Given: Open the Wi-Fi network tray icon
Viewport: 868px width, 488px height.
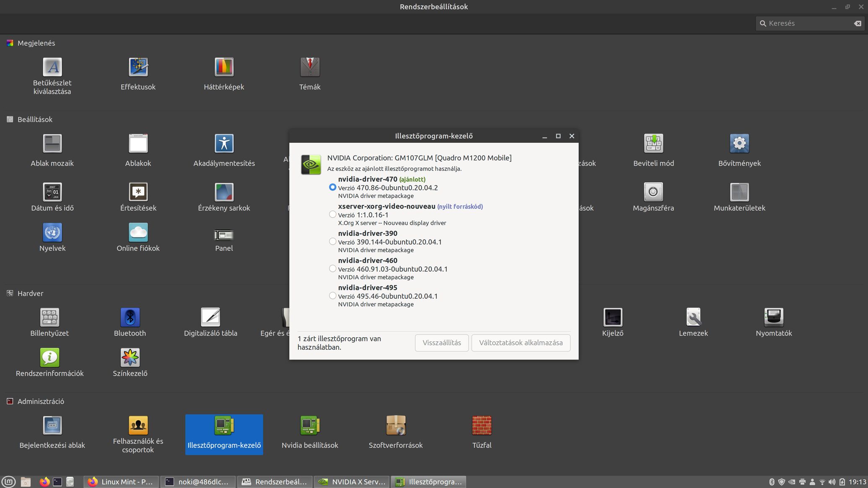Looking at the screenshot, I should (822, 482).
